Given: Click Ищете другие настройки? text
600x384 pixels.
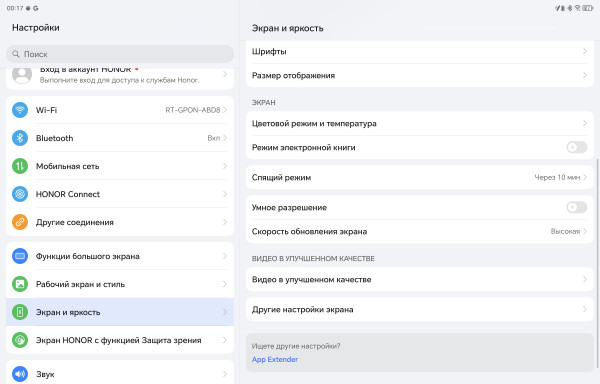Looking at the screenshot, I should point(296,346).
